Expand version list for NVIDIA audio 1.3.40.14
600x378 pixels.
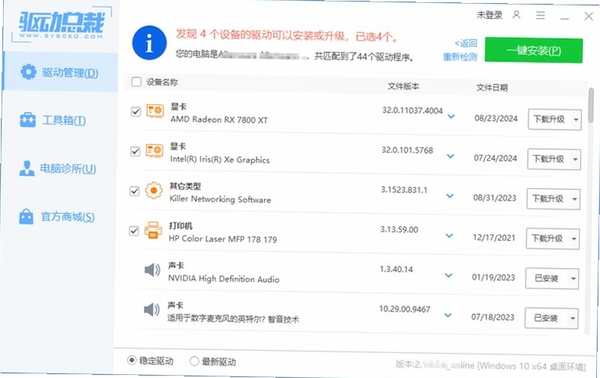448,275
